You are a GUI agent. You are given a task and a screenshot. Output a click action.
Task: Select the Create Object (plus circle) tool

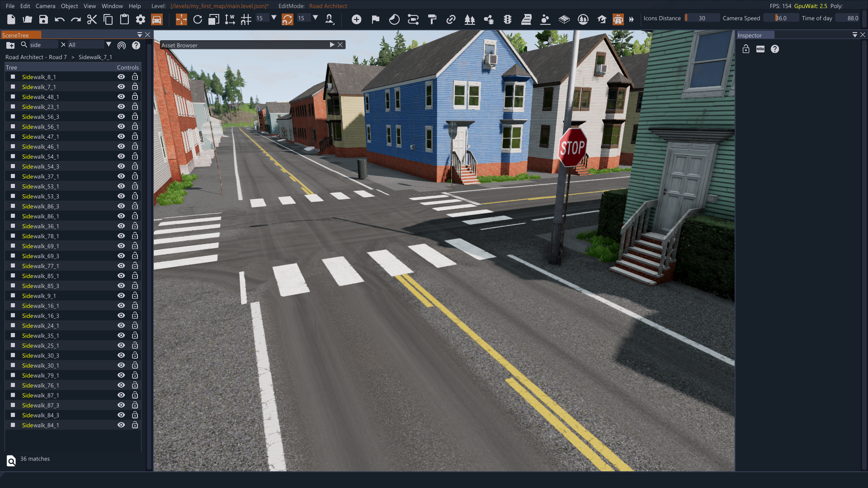click(x=357, y=19)
